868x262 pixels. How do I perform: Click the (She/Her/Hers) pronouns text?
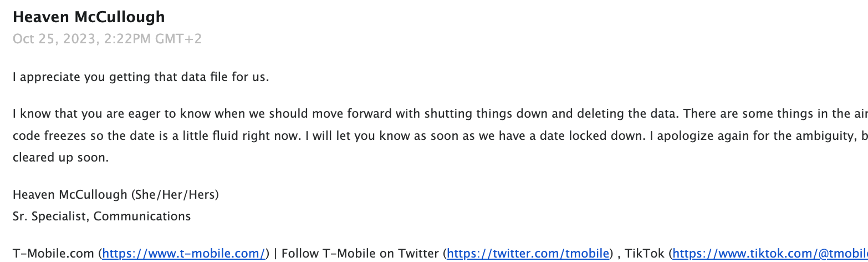click(x=175, y=195)
